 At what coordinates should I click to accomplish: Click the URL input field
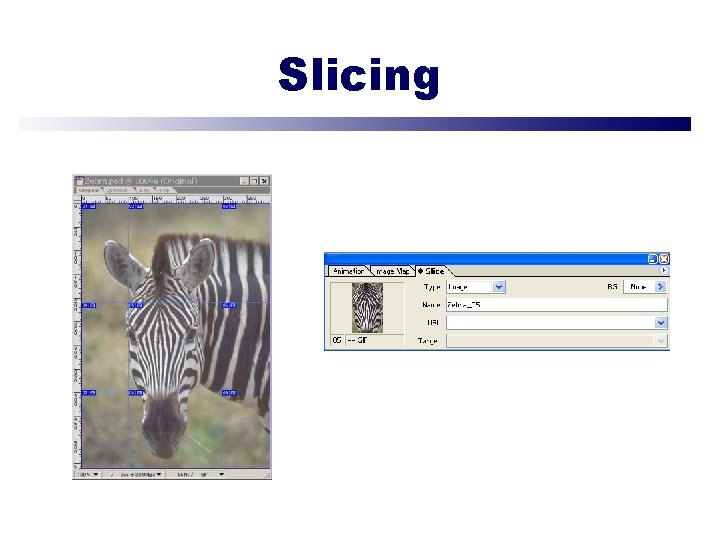pyautogui.click(x=551, y=323)
